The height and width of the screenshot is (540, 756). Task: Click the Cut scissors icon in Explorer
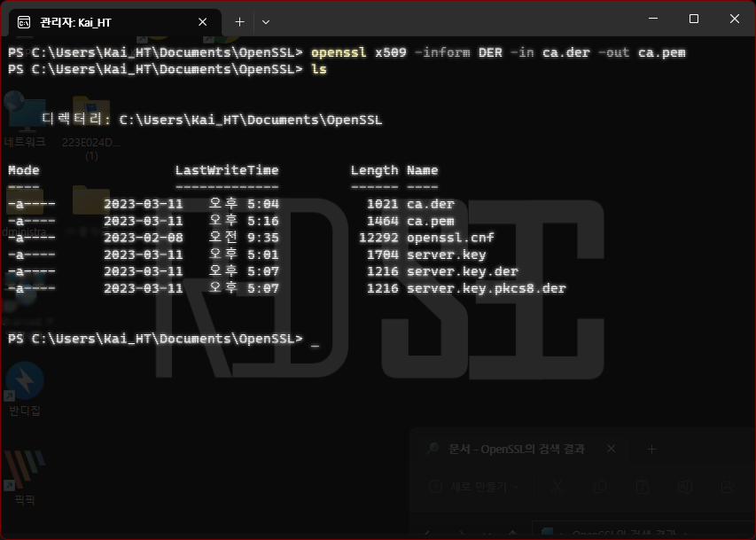tap(557, 487)
